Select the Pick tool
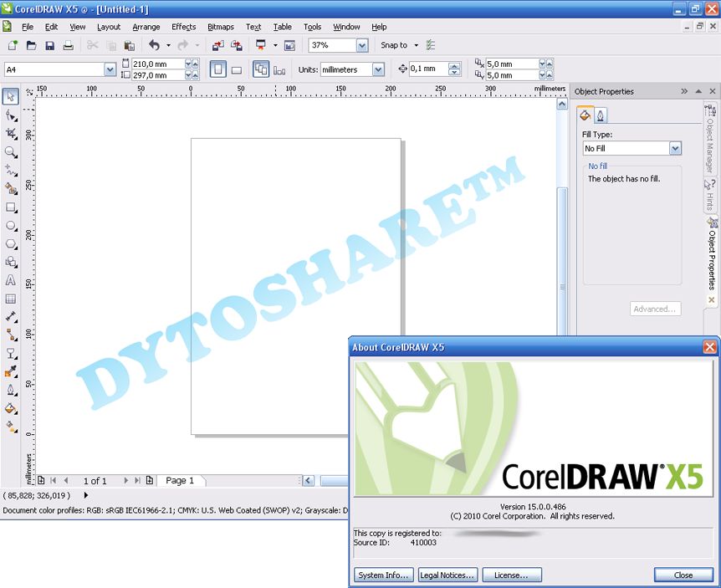 (11, 96)
